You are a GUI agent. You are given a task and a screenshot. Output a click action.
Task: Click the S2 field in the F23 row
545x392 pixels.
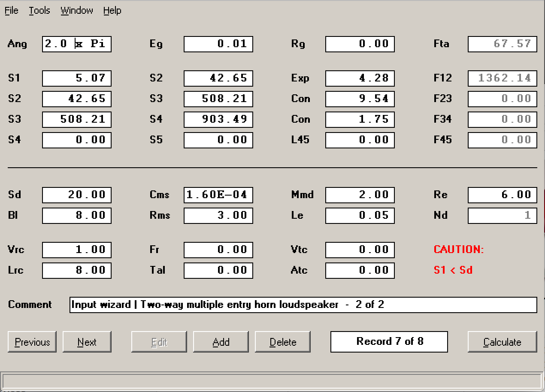coord(77,99)
